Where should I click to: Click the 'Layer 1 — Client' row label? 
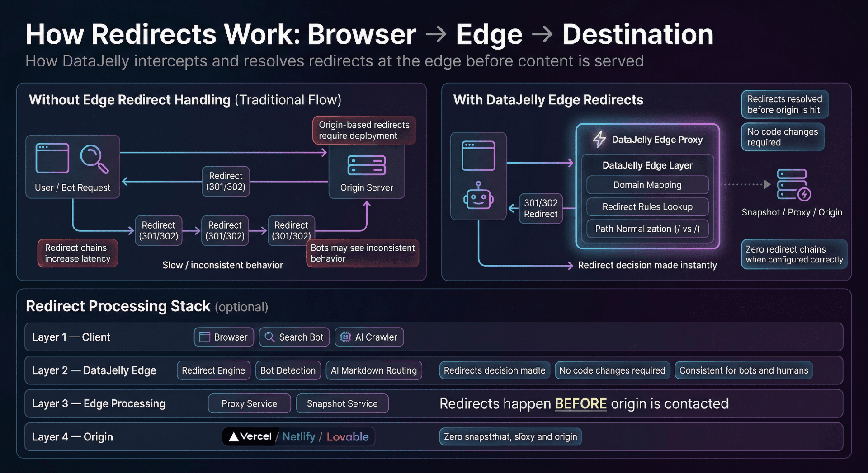coord(71,337)
